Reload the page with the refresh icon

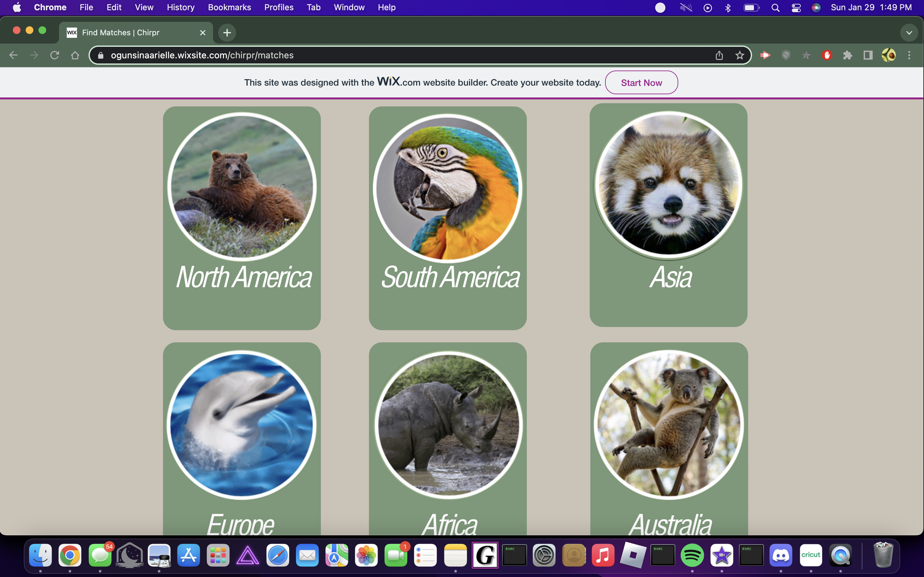[x=55, y=55]
